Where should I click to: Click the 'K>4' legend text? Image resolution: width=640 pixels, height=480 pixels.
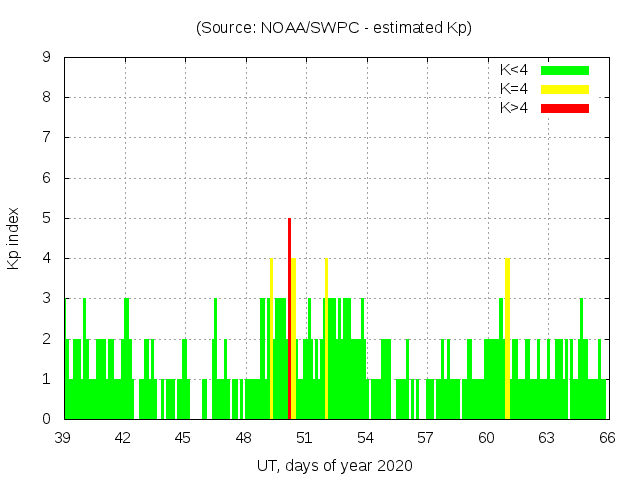point(514,108)
